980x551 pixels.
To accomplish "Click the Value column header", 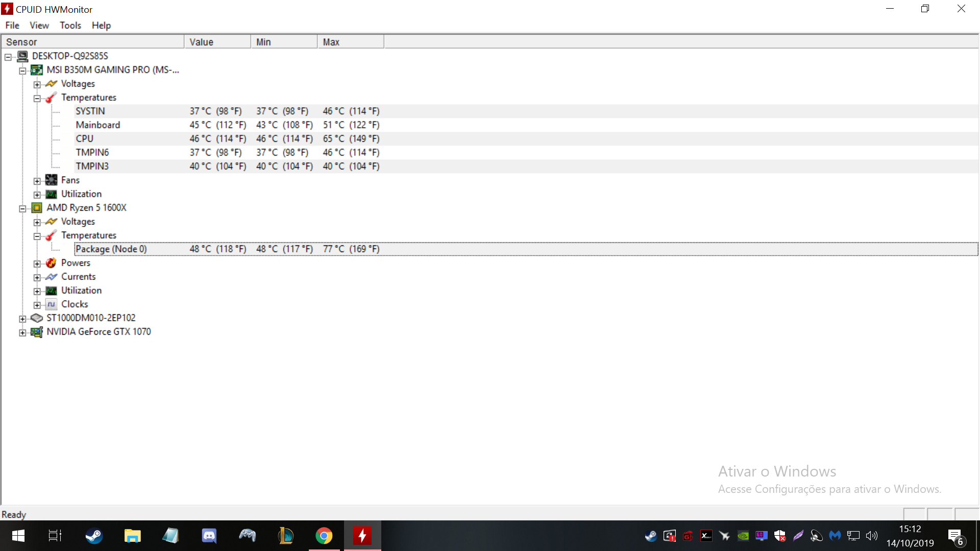I will [217, 42].
